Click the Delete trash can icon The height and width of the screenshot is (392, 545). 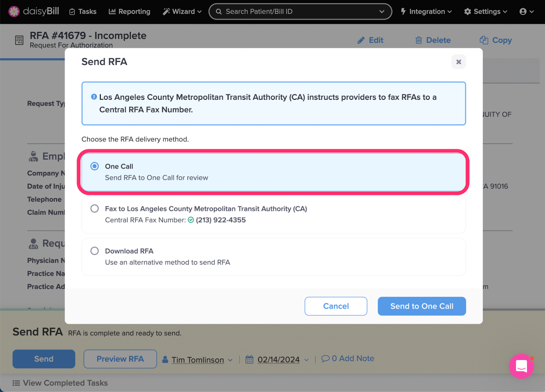tap(419, 40)
